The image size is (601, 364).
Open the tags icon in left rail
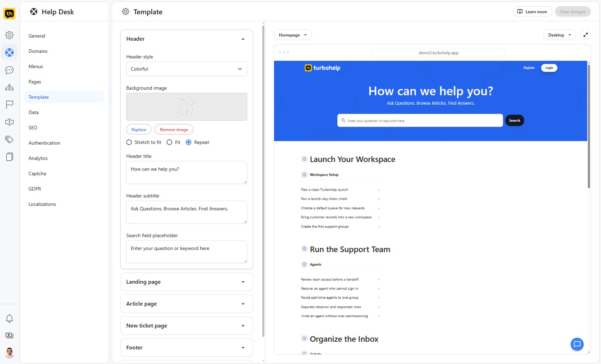(x=9, y=139)
